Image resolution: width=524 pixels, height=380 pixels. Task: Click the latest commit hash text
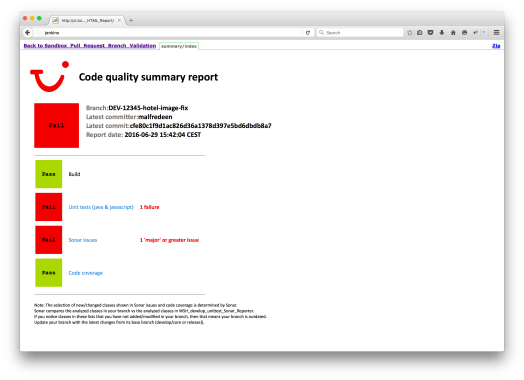[x=201, y=126]
